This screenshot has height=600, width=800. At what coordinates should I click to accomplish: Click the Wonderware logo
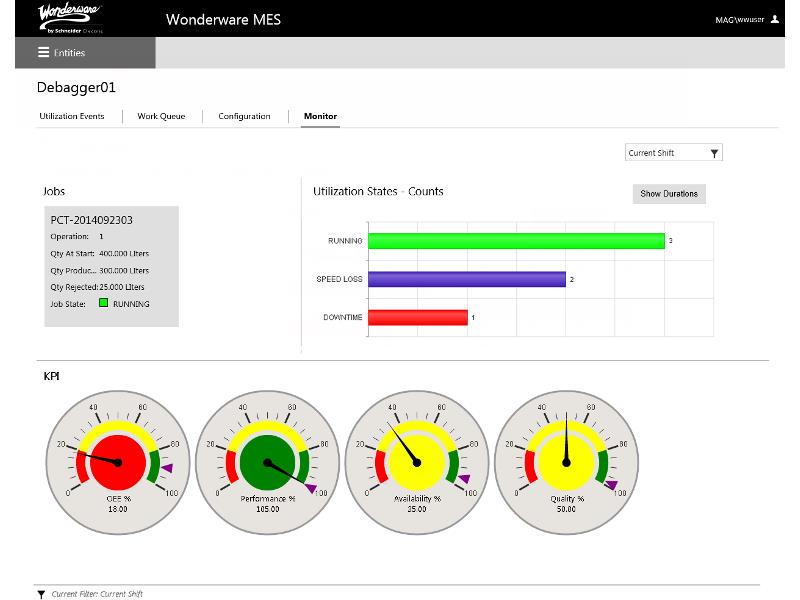tap(70, 18)
